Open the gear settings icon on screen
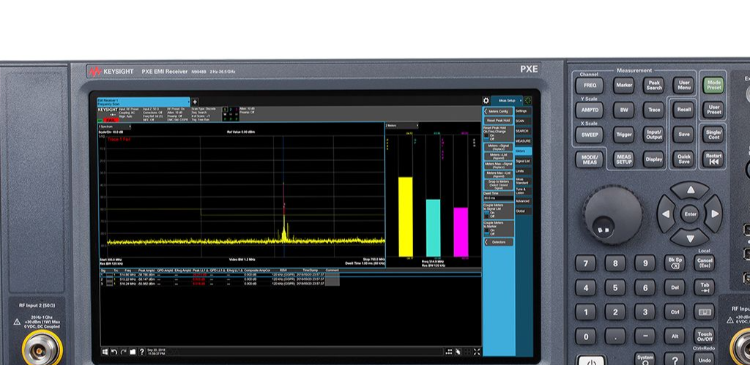 click(x=486, y=100)
